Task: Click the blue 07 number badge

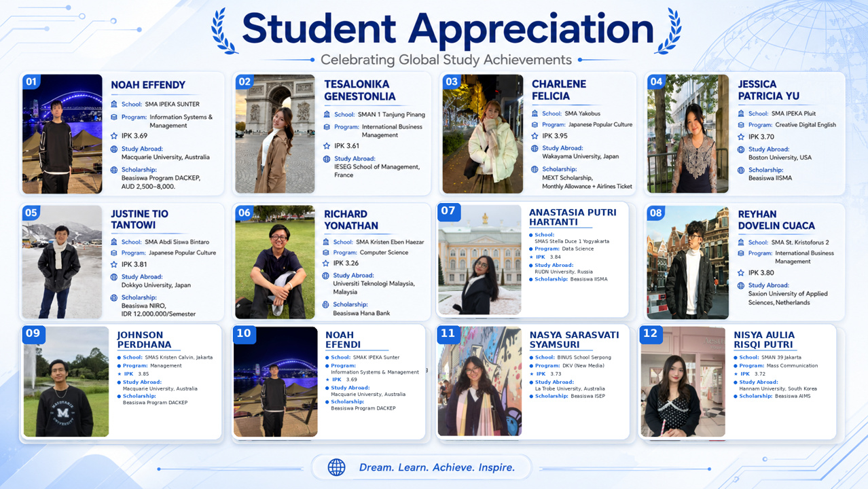Action: click(x=448, y=211)
